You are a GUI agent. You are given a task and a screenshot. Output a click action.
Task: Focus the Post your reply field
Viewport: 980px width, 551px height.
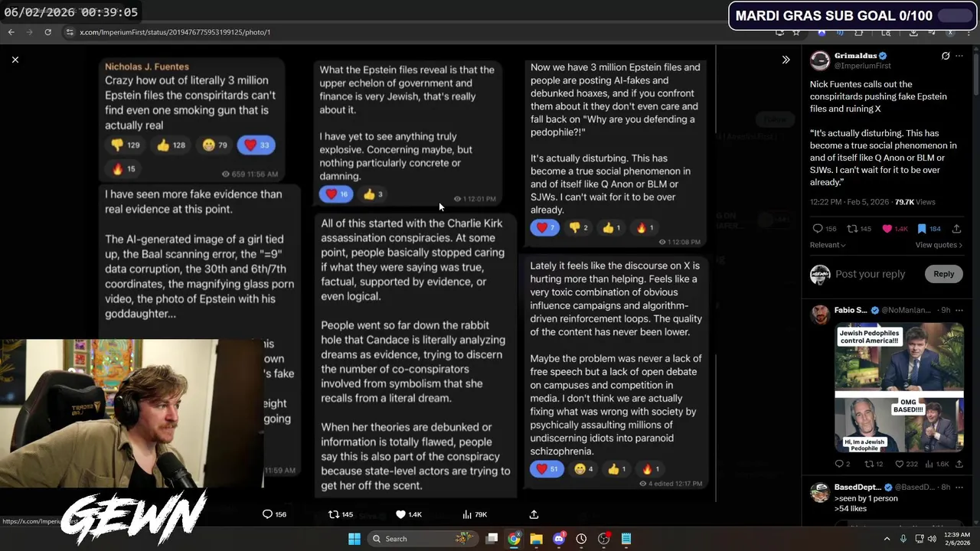click(870, 274)
